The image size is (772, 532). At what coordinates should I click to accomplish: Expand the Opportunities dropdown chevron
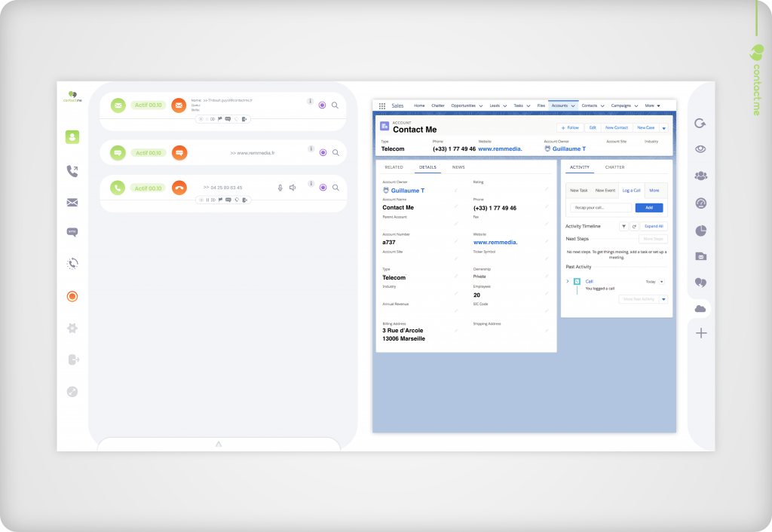click(481, 105)
